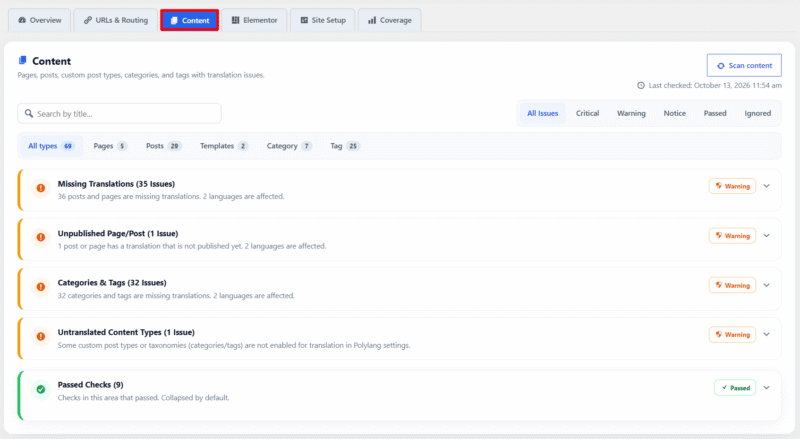The height and width of the screenshot is (439, 800).
Task: Filter by Pages type
Action: pos(110,146)
